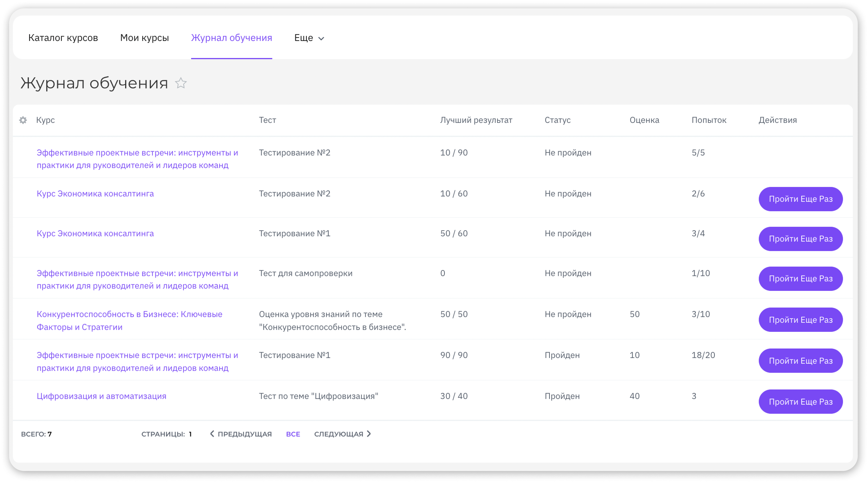Image resolution: width=868 pixels, height=482 pixels.
Task: Click Пройти Еще Раз for the Цифровизация test
Action: pyautogui.click(x=801, y=401)
